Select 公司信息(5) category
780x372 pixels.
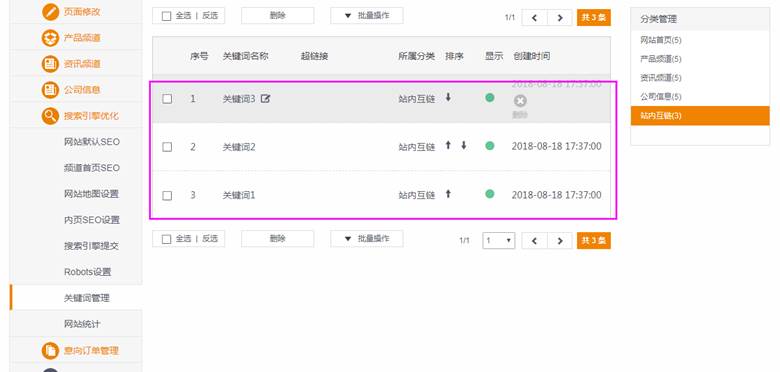point(661,96)
